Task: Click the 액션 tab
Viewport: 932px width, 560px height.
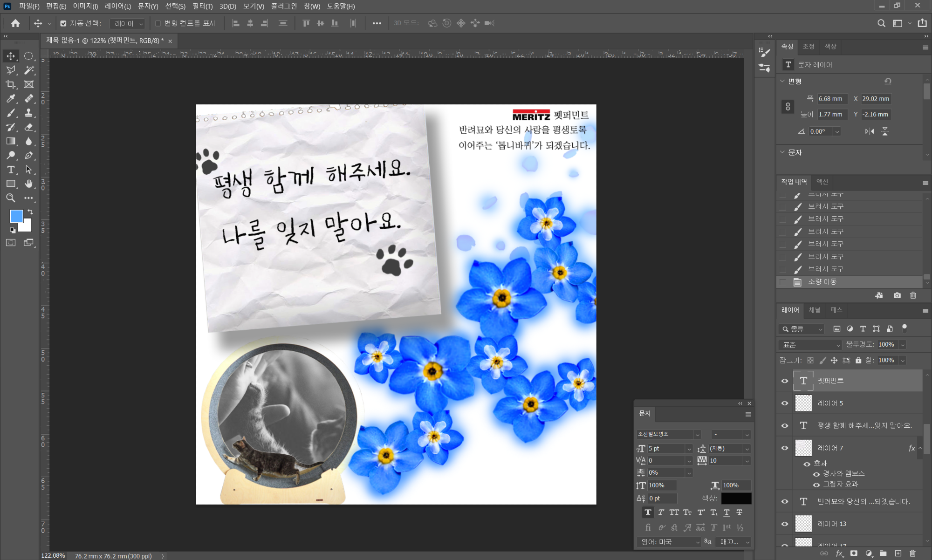Action: pos(822,182)
